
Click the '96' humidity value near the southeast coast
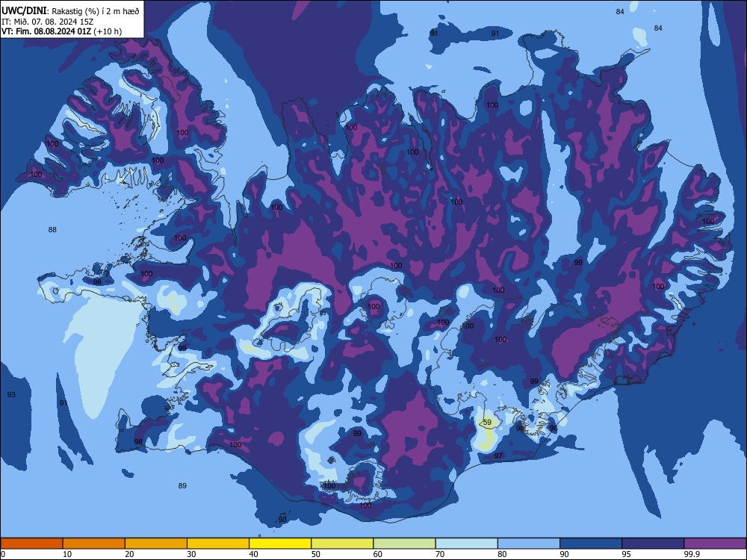tap(553, 428)
